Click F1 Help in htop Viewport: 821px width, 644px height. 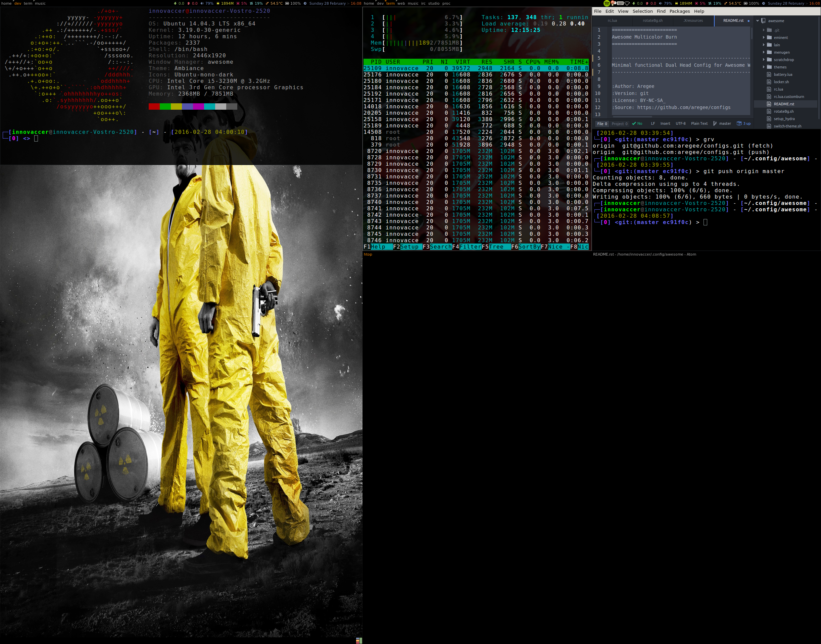click(378, 247)
